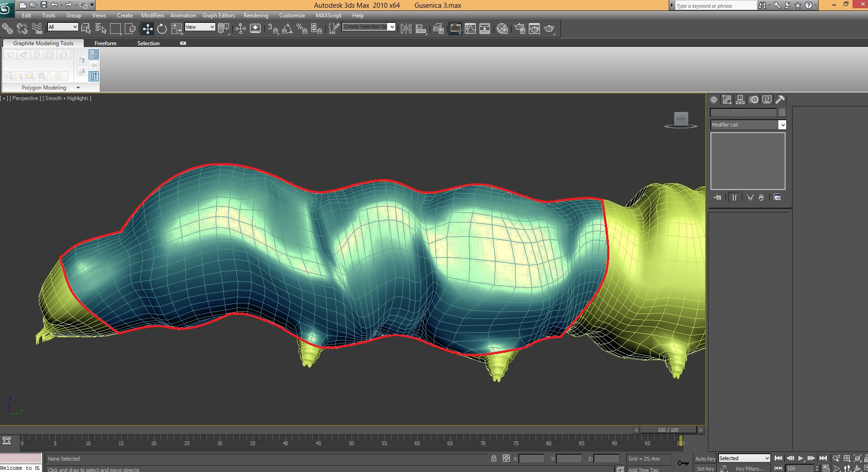Expand the Polygon Modeling panel arrow
The width and height of the screenshot is (868, 472).
click(x=78, y=88)
